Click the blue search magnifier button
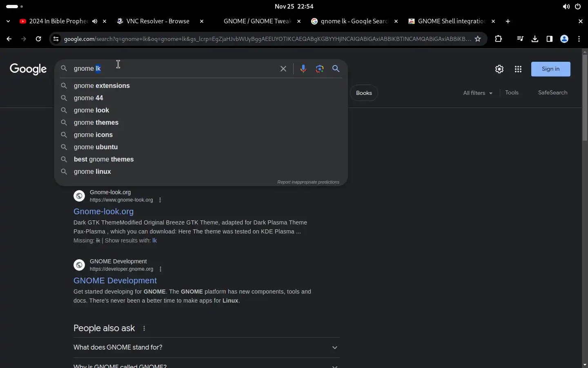The image size is (588, 368). click(336, 69)
